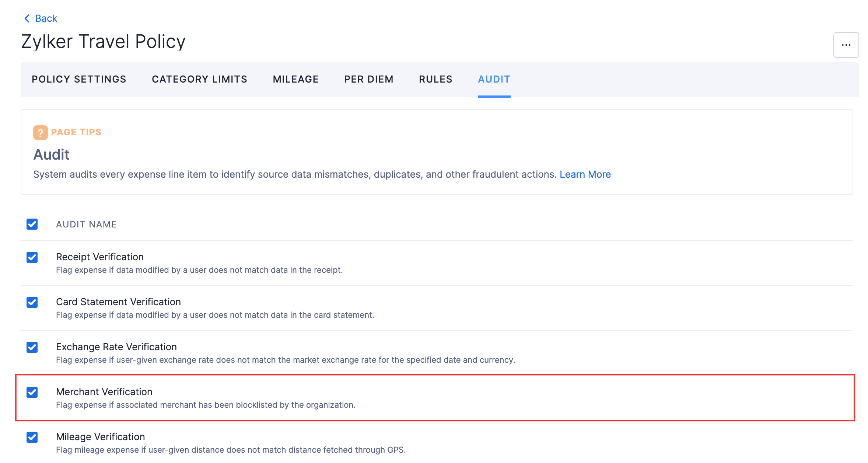Open the Rules tab

435,79
